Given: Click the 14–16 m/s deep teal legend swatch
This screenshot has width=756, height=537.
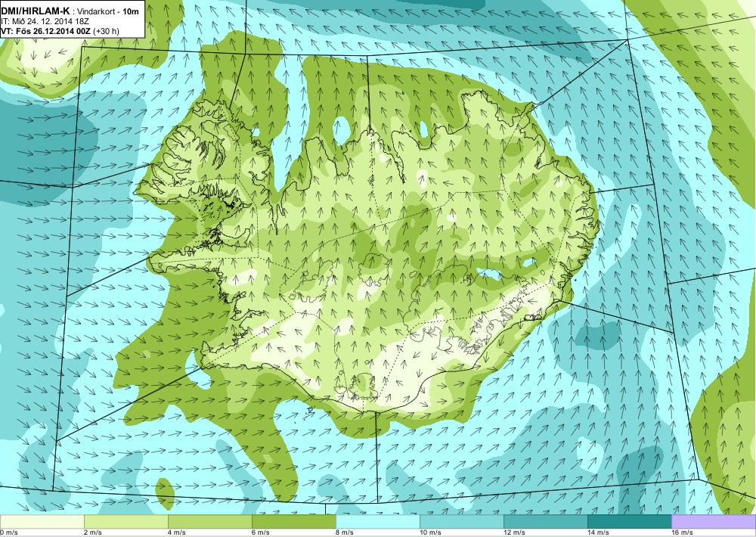Looking at the screenshot, I should point(629,522).
